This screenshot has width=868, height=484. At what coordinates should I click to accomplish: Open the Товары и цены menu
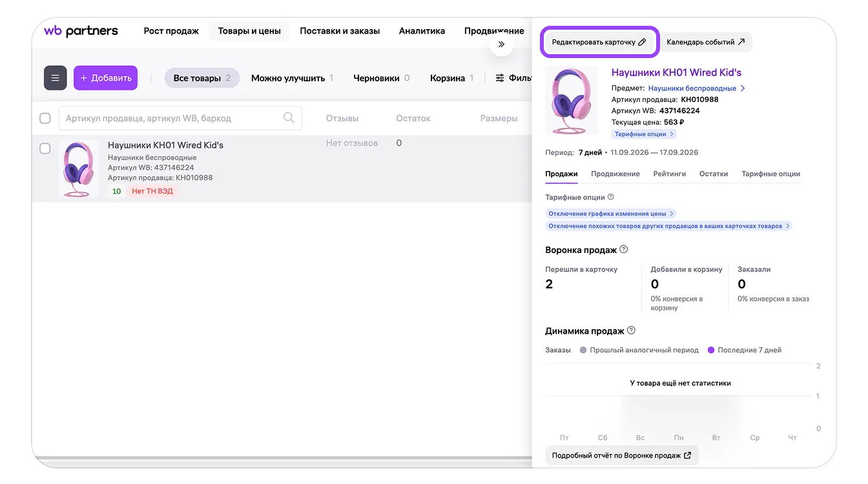tap(249, 31)
